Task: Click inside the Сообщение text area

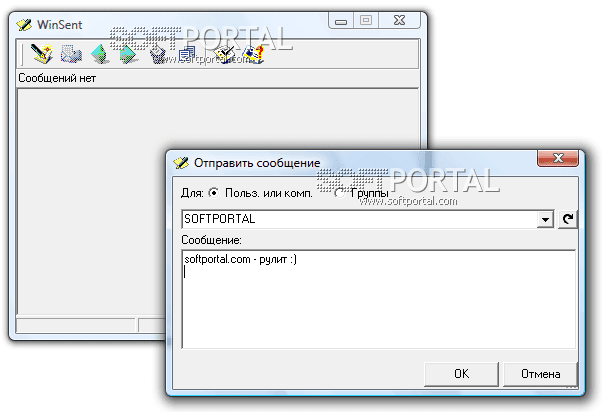Action: pos(379,299)
